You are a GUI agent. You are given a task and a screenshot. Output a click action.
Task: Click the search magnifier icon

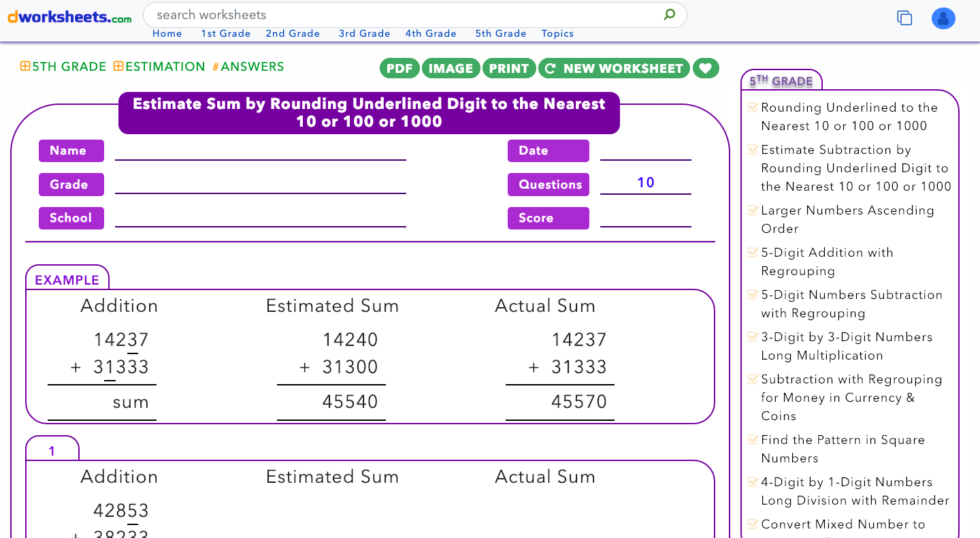(669, 14)
